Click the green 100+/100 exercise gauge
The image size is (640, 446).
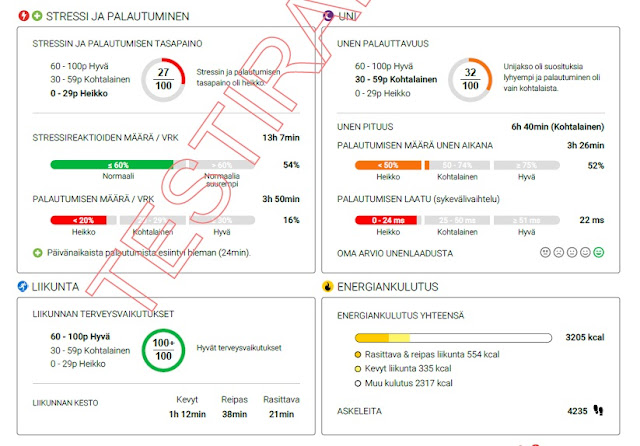(163, 350)
